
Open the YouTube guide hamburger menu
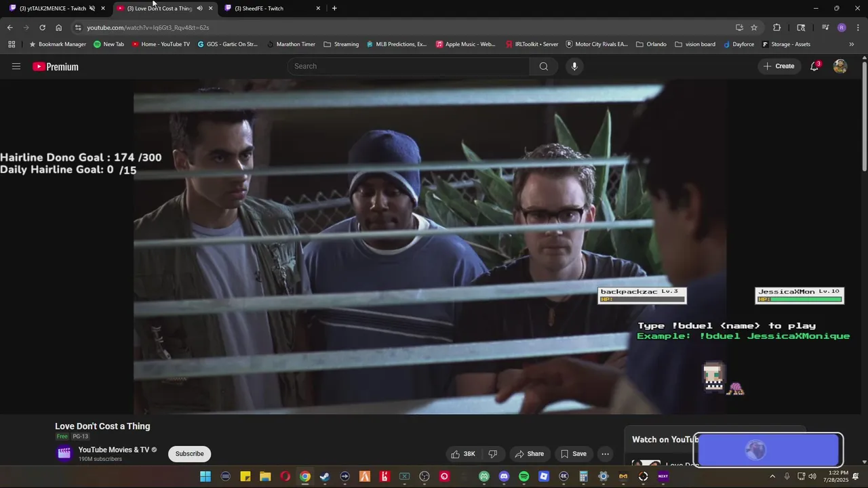tap(16, 66)
